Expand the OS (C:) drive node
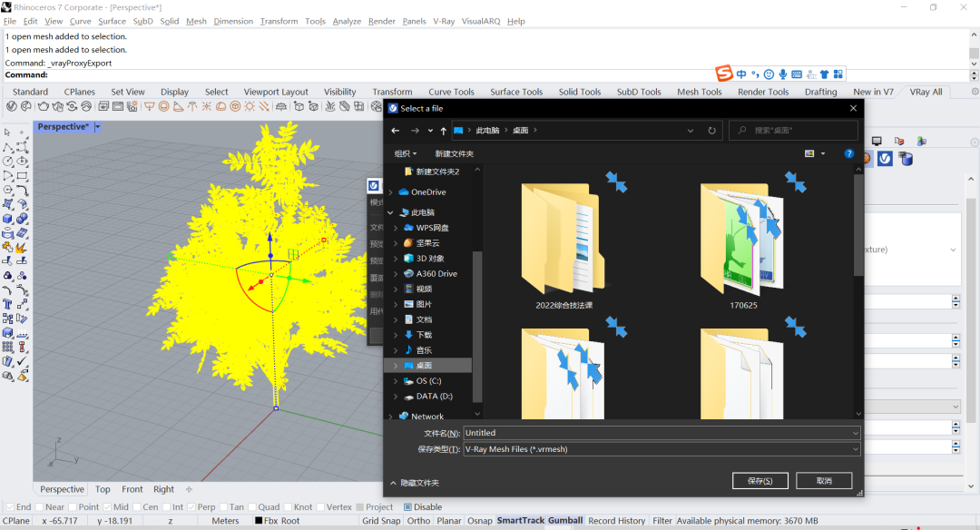Screen dimensions: 980x530 tap(396, 380)
